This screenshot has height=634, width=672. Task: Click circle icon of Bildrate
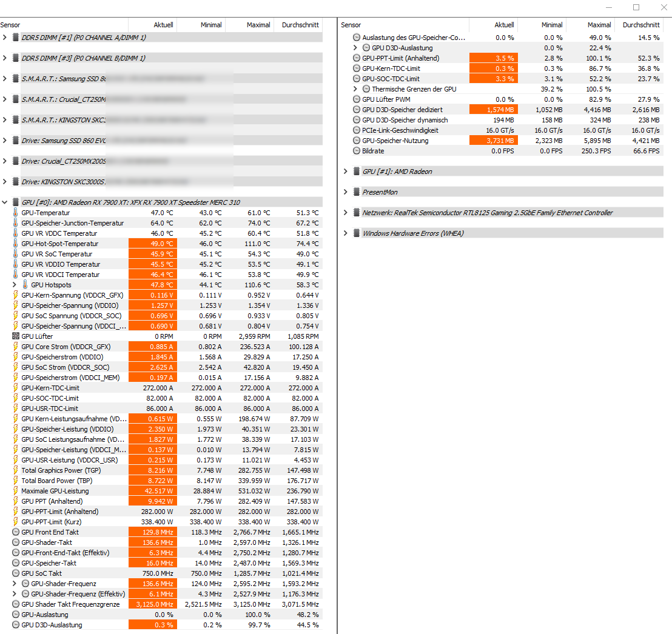[x=357, y=151]
